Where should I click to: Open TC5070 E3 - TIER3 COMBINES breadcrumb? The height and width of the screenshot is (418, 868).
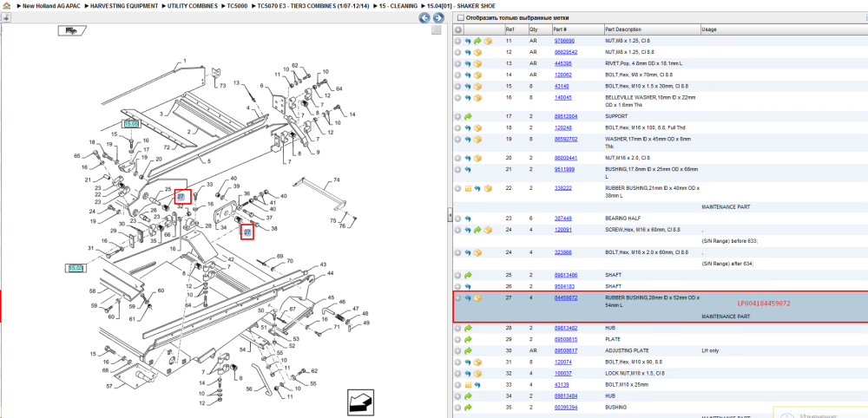[x=313, y=5]
